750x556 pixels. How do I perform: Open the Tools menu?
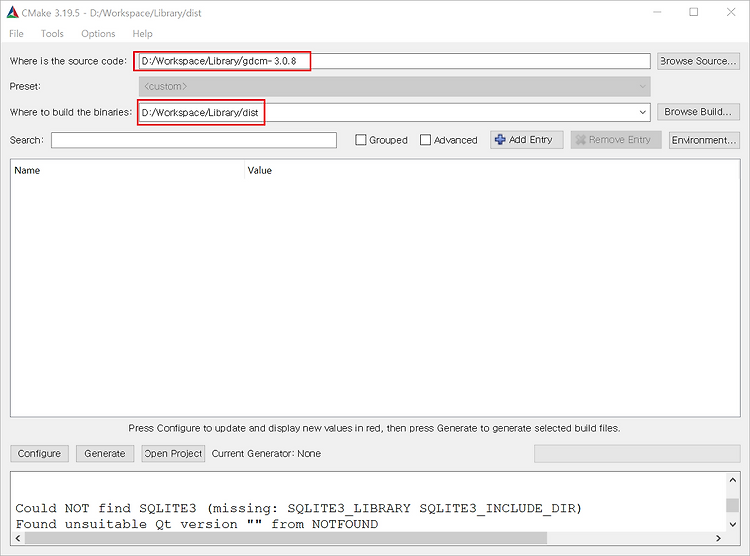tap(52, 33)
